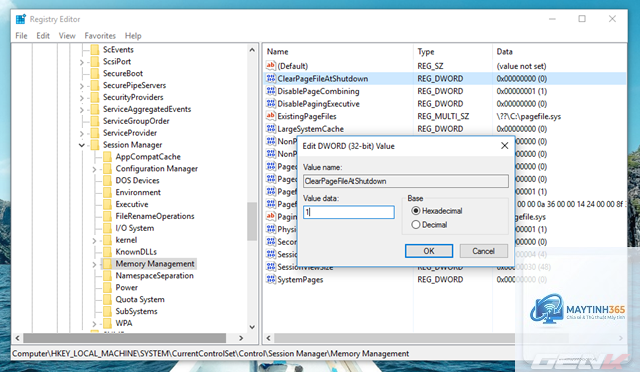Expand the WPA key

coord(94,324)
